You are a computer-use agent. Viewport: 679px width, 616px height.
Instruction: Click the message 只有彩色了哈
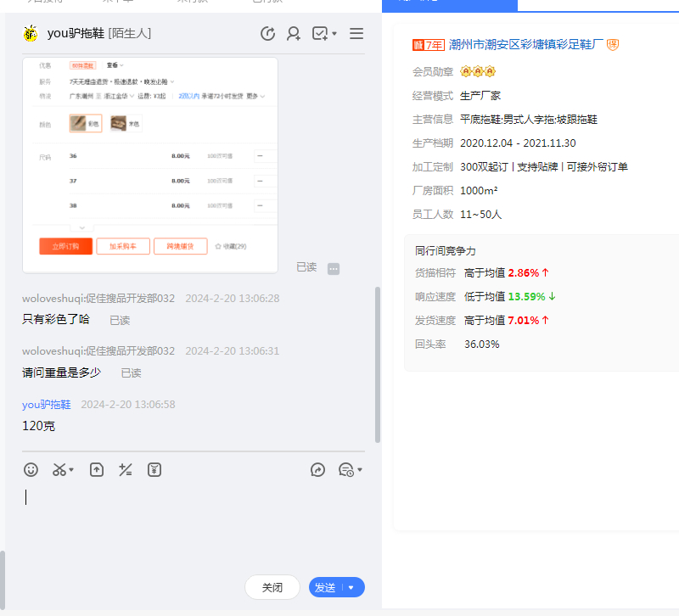pyautogui.click(x=56, y=319)
